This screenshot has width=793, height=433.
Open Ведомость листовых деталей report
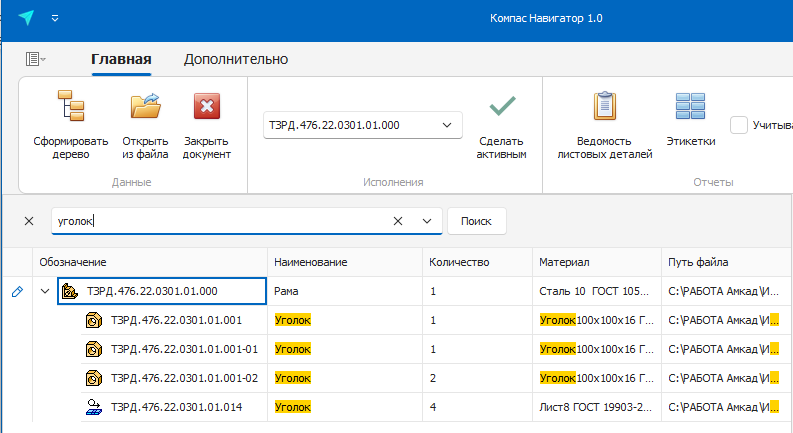[x=604, y=106]
